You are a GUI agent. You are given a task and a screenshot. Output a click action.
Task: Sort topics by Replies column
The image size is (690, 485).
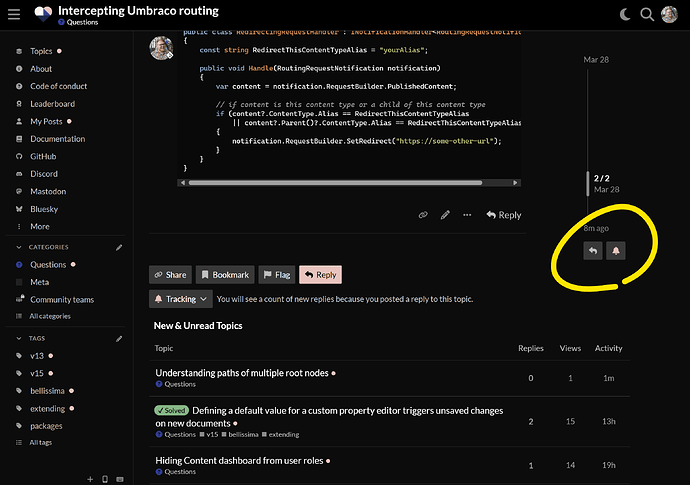click(531, 348)
